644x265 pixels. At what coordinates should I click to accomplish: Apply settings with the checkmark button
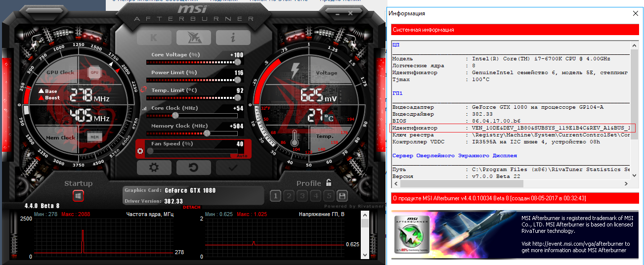(x=233, y=168)
